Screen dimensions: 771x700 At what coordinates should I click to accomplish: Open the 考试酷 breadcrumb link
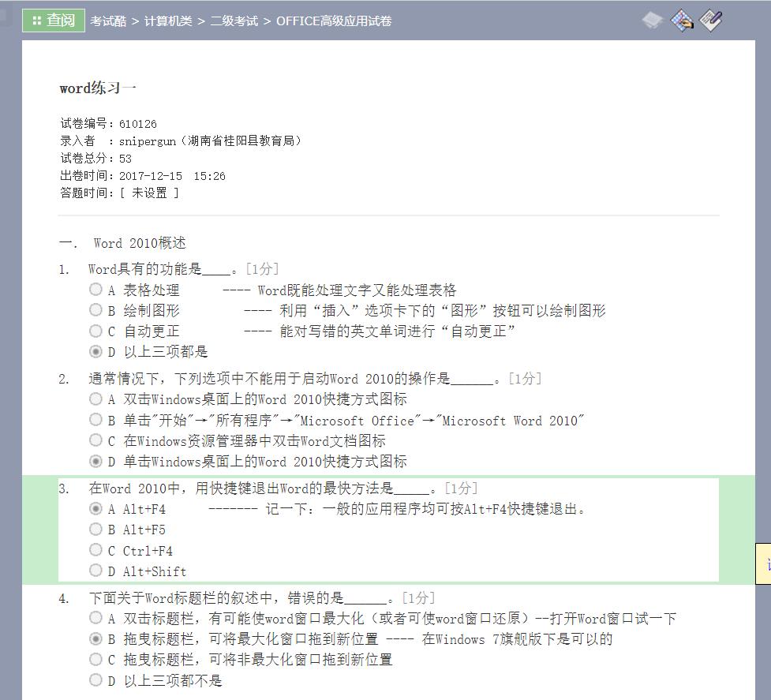108,21
